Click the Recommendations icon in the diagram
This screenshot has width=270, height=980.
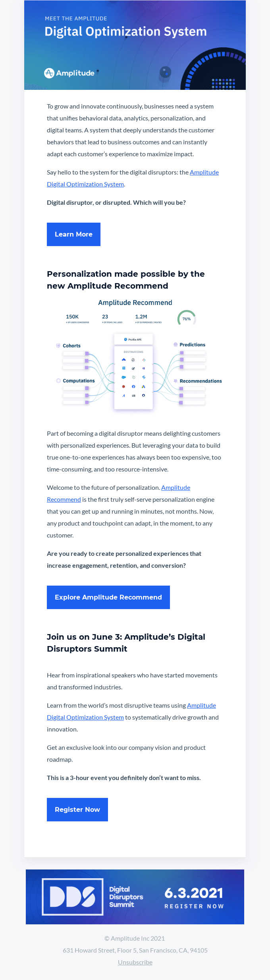(x=175, y=381)
